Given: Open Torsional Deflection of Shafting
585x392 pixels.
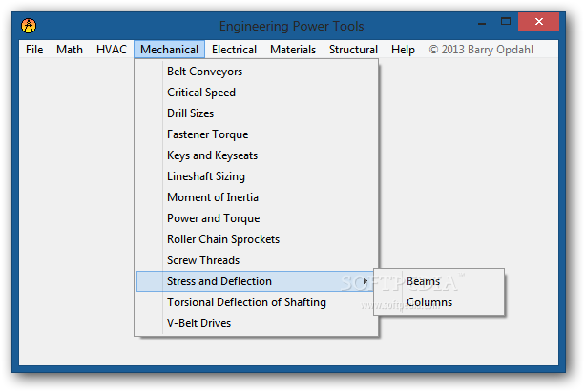Looking at the screenshot, I should click(257, 302).
